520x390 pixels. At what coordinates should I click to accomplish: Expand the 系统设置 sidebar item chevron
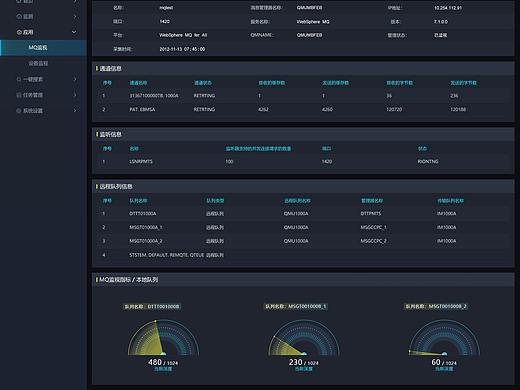click(75, 111)
